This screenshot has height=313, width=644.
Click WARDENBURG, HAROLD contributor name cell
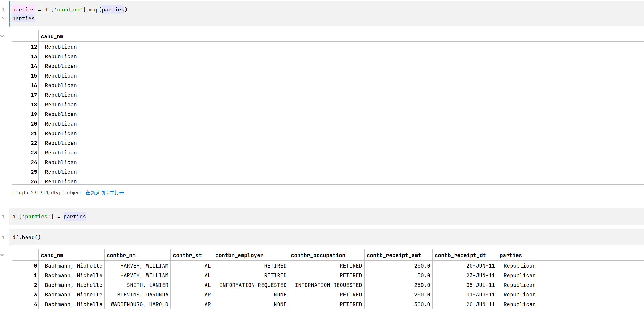(x=139, y=304)
